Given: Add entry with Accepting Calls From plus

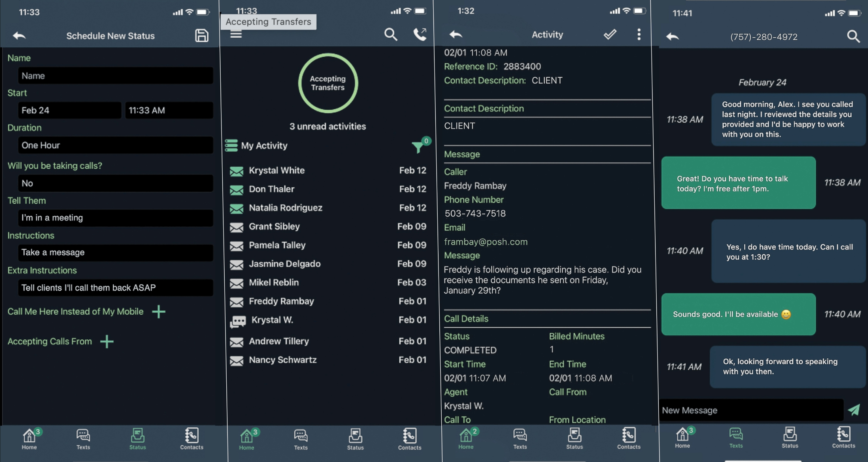Looking at the screenshot, I should coord(107,341).
